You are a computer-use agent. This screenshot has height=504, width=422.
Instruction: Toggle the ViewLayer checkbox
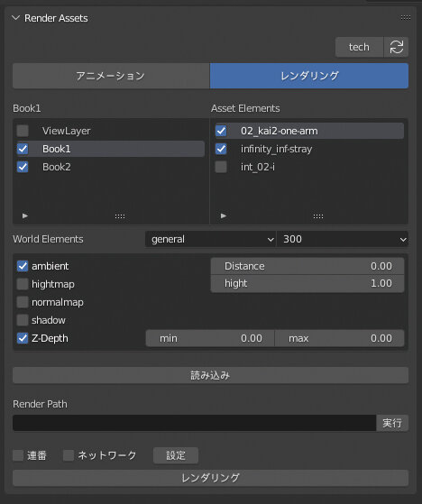pos(23,131)
